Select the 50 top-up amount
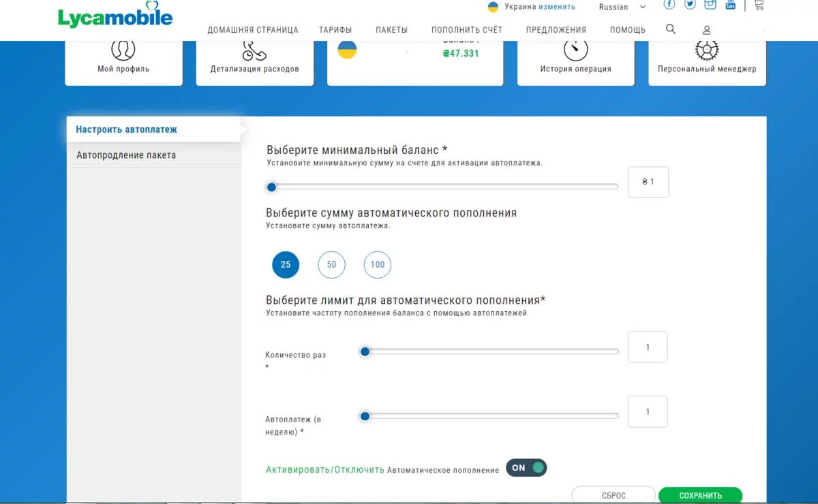818x504 pixels. [x=331, y=265]
